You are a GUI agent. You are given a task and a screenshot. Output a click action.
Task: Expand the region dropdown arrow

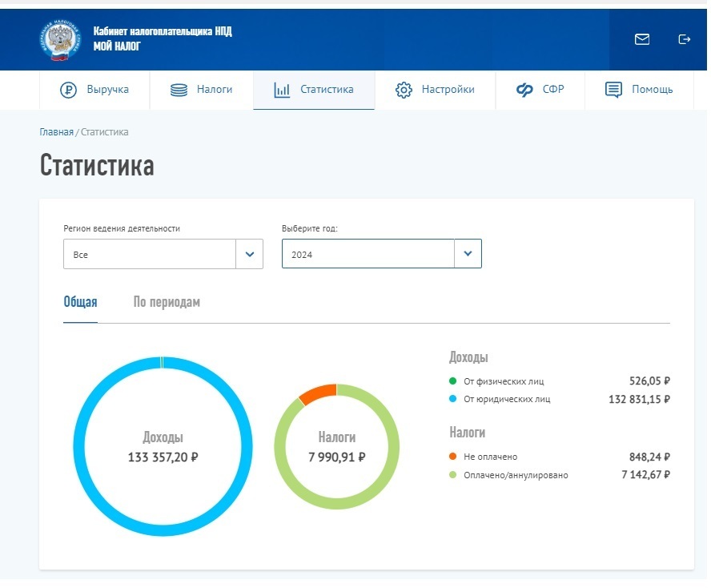click(249, 255)
